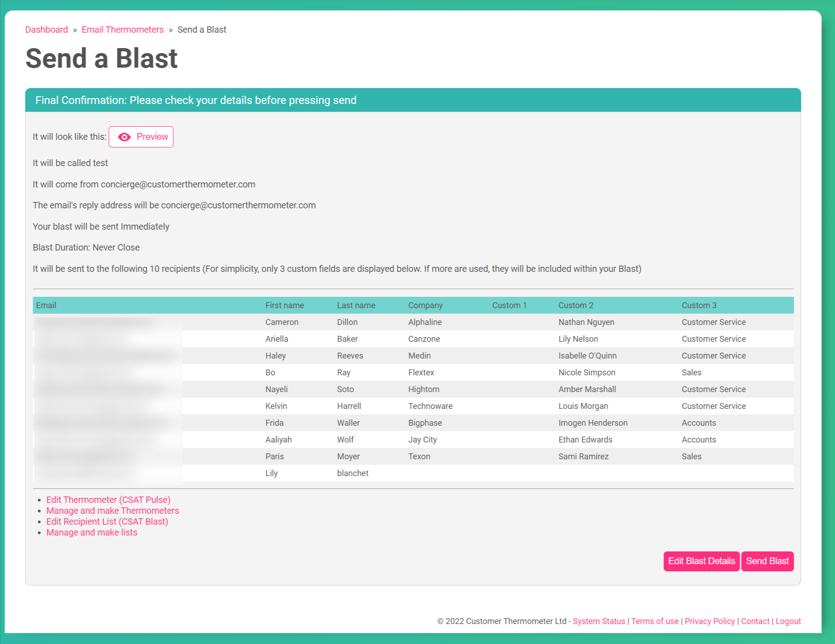This screenshot has height=644, width=835.
Task: Select company Alphaline cell
Action: (x=425, y=322)
